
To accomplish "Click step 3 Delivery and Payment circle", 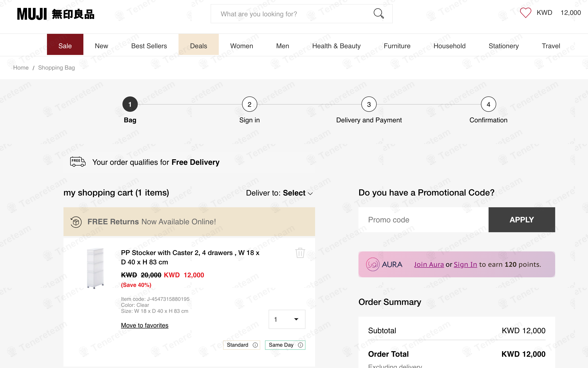I will pyautogui.click(x=369, y=104).
